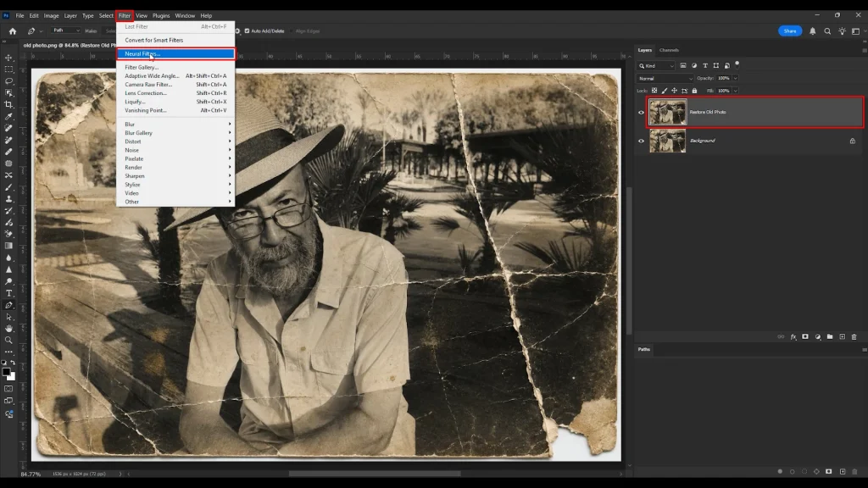
Task: Swap foreground and background colors
Action: 13,363
